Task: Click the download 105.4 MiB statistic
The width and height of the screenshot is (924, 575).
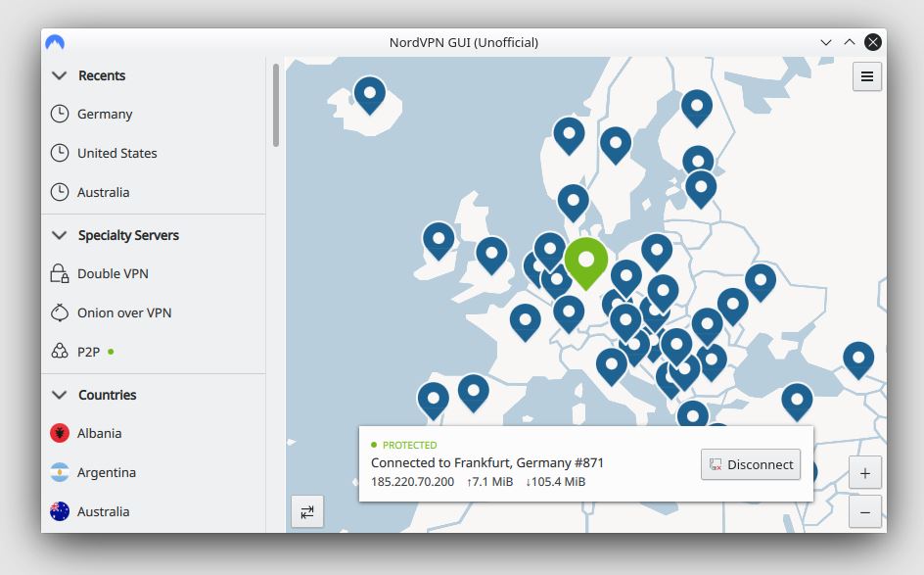Action: click(x=555, y=482)
